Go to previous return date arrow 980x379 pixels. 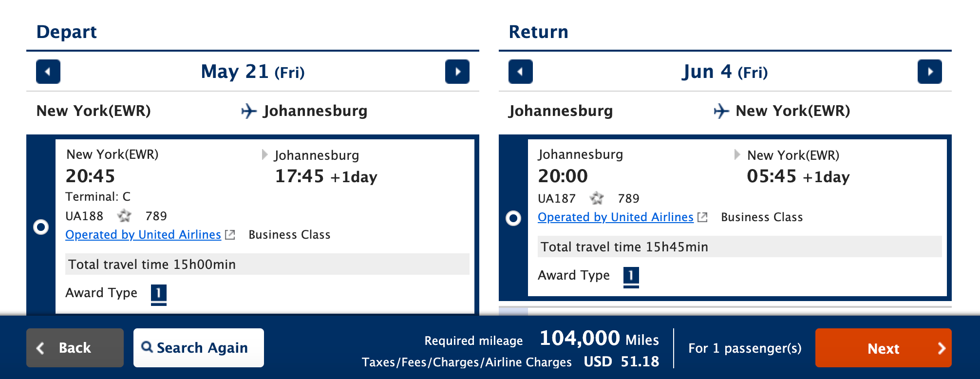[x=520, y=72]
